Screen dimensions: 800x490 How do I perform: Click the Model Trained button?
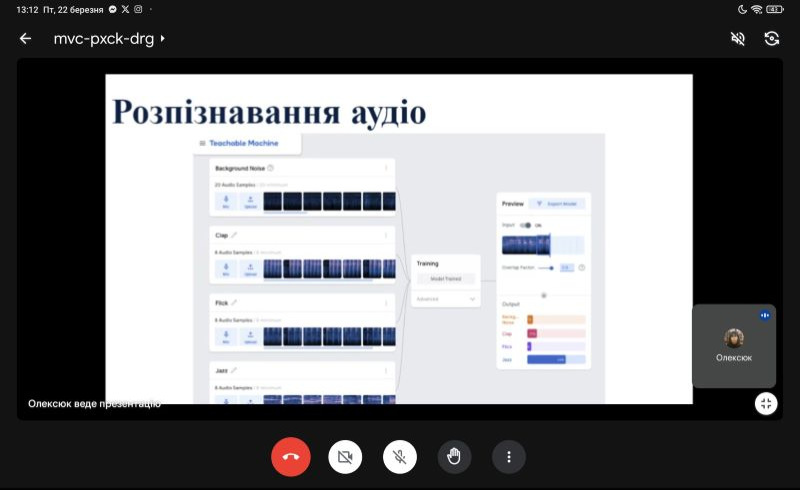tap(445, 279)
